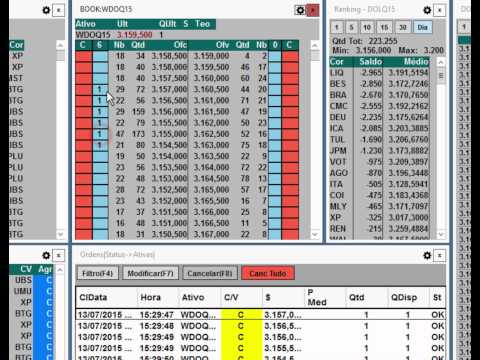Screen dimensions: 480x360
Task: Select the 15 period button in Ranking
Action: click(x=384, y=27)
